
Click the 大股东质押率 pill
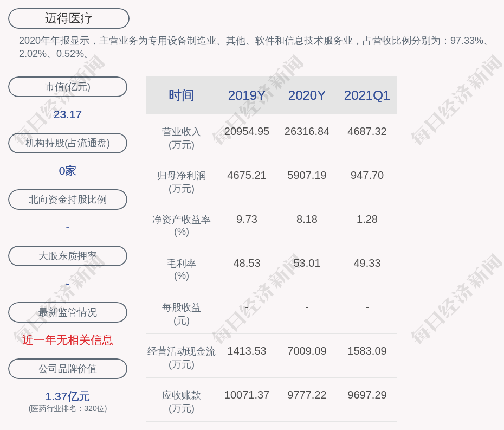tap(68, 256)
